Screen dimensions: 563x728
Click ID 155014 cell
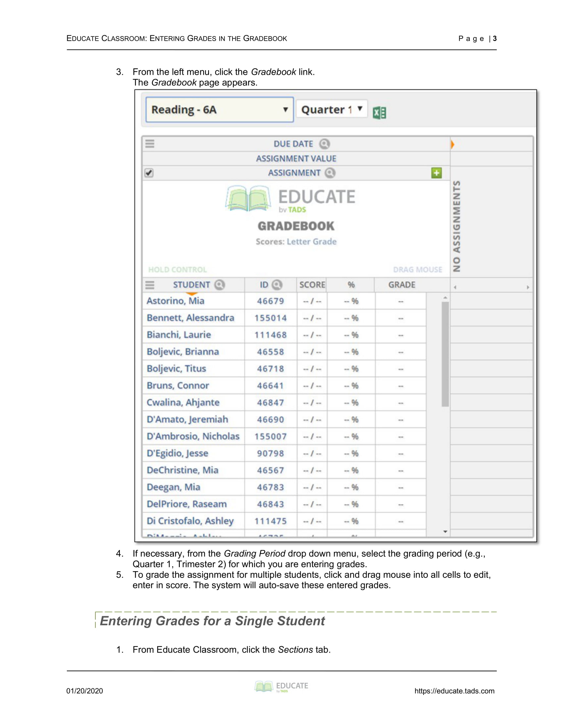[x=271, y=318]
